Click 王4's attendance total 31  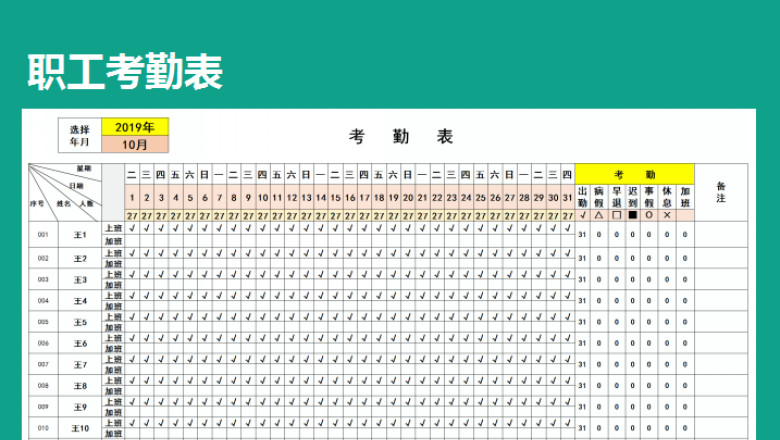(x=583, y=301)
